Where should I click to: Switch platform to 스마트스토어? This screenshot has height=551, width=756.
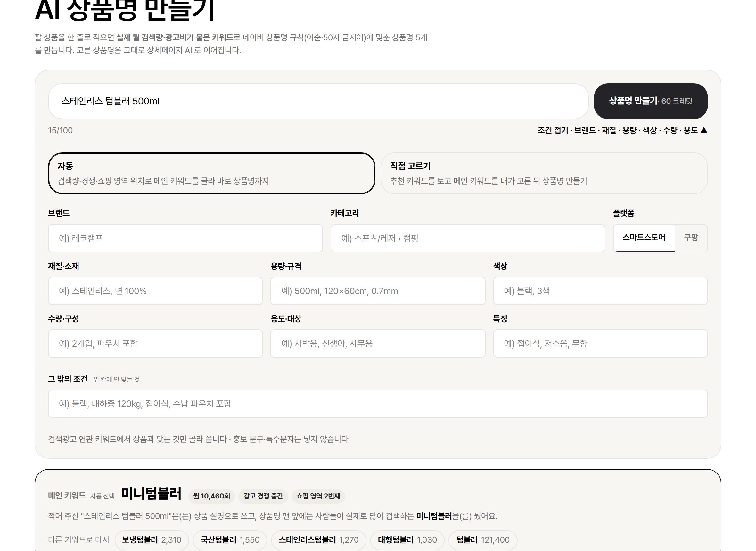tap(644, 238)
